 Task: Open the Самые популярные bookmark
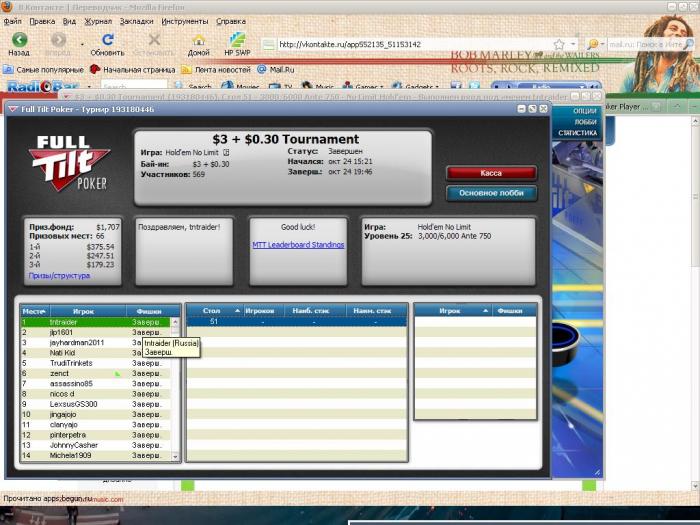click(x=43, y=70)
